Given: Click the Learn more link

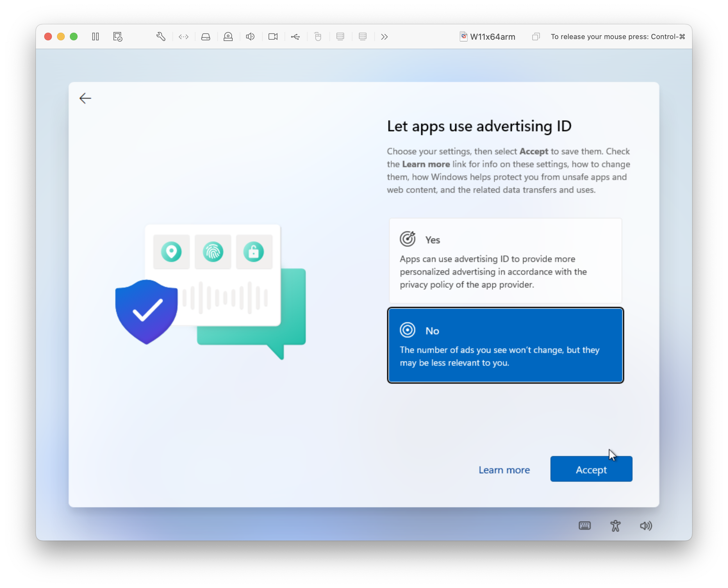Looking at the screenshot, I should click(x=504, y=470).
